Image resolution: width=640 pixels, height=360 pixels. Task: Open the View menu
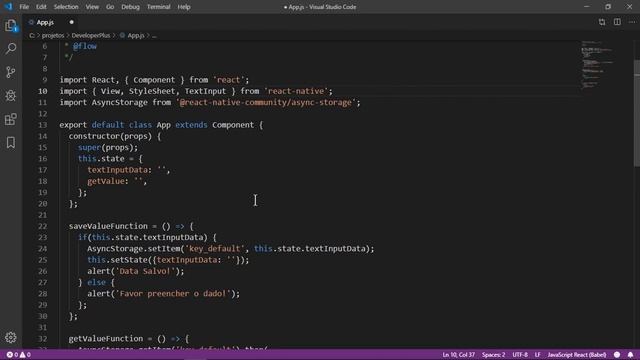point(92,7)
